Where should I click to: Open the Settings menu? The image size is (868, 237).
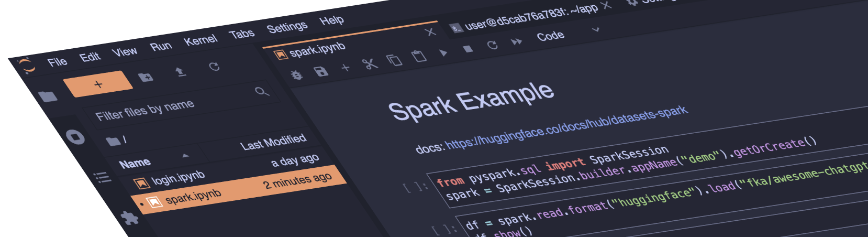287,27
